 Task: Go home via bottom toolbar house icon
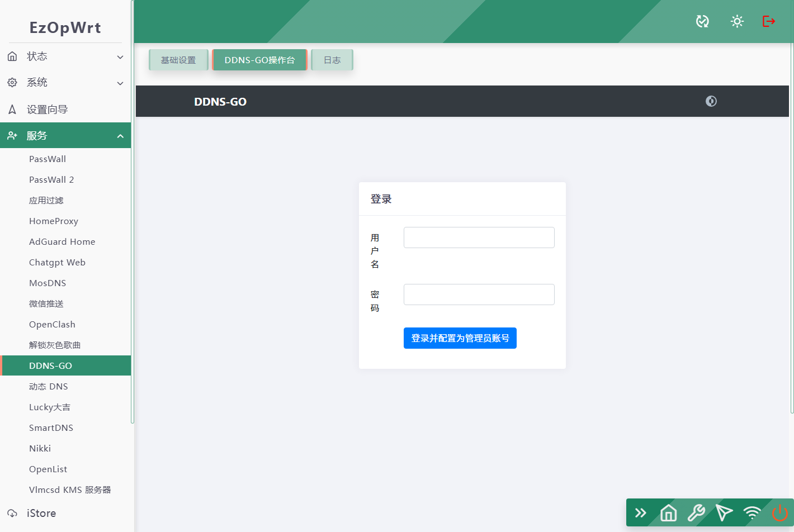pyautogui.click(x=669, y=512)
